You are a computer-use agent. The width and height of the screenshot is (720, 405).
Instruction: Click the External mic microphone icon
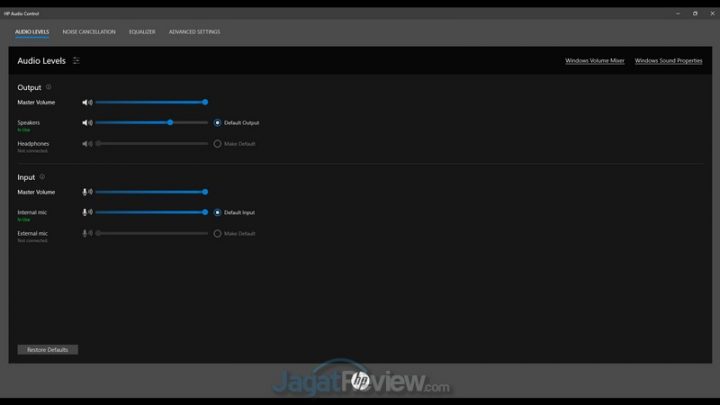[x=87, y=234]
